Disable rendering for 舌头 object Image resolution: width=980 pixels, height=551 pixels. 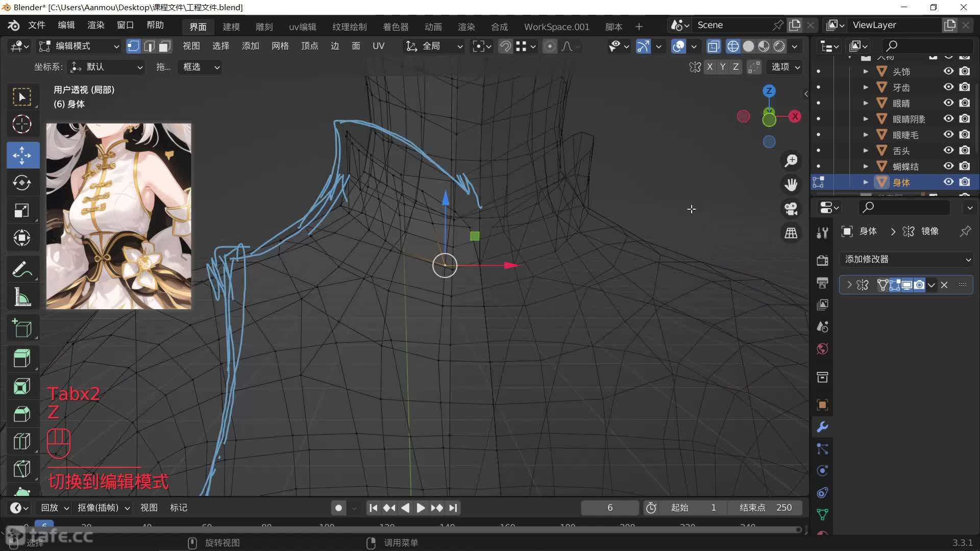click(965, 151)
